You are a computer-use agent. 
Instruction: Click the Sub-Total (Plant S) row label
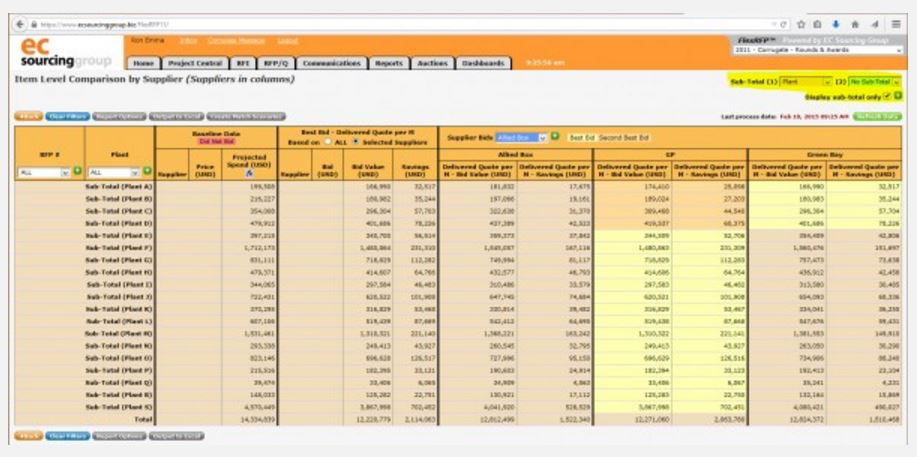pos(119,407)
